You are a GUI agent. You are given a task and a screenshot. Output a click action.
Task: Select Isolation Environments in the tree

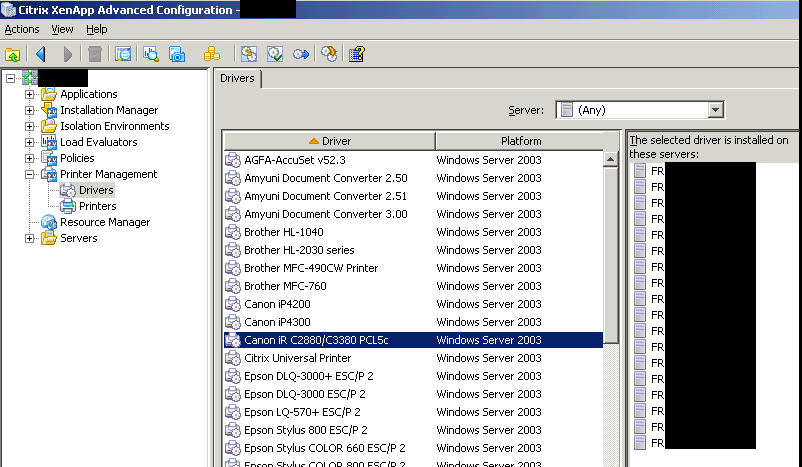pyautogui.click(x=115, y=126)
